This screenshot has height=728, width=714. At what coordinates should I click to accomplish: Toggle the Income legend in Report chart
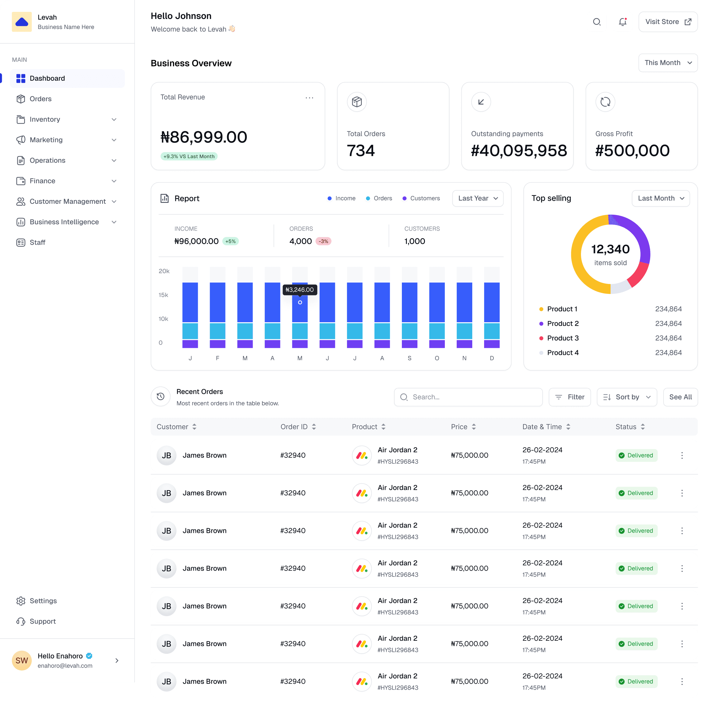[x=341, y=198]
